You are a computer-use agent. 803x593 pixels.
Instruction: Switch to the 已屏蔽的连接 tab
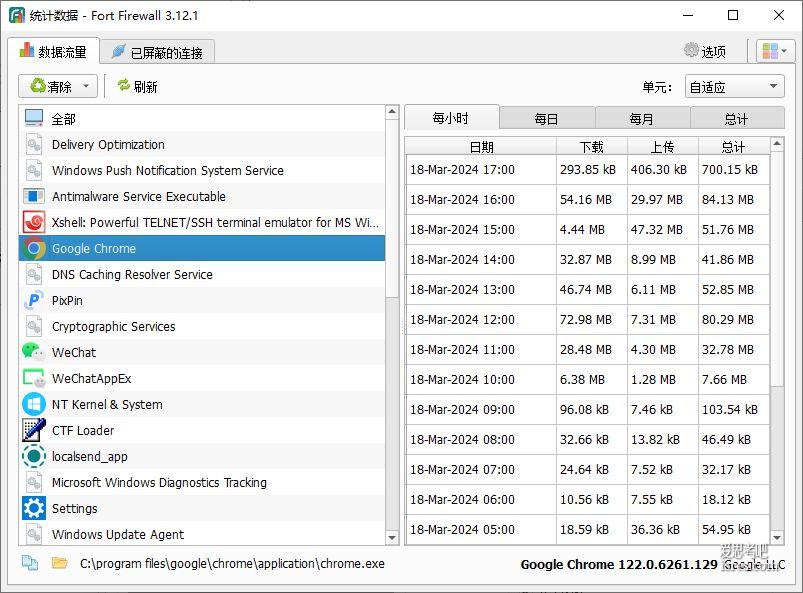click(157, 52)
